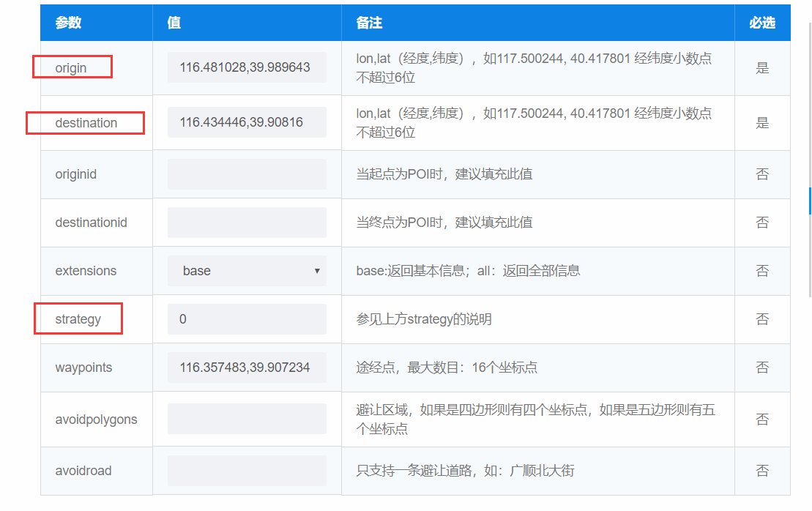Click the empty avoidpolygons input field
The image size is (812, 511).
pos(247,419)
